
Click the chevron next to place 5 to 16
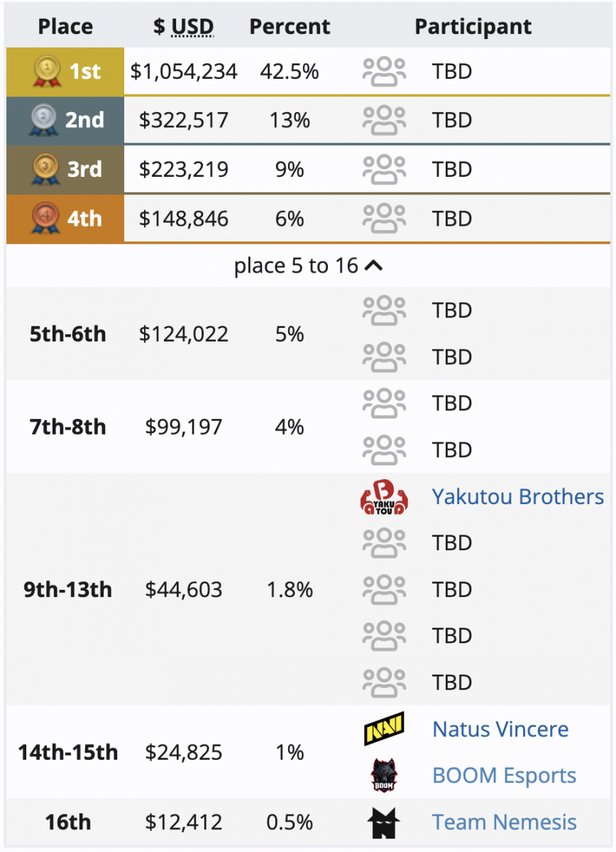(x=373, y=266)
